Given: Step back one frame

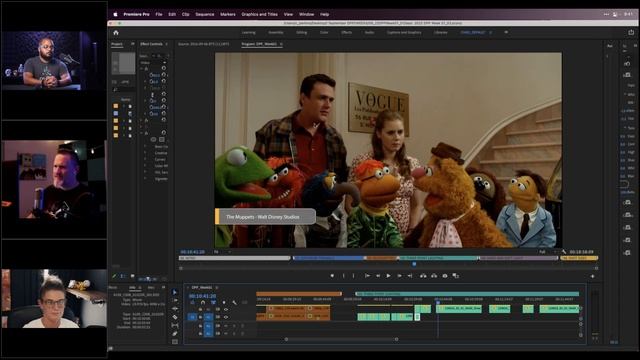Looking at the screenshot, I should [378, 276].
